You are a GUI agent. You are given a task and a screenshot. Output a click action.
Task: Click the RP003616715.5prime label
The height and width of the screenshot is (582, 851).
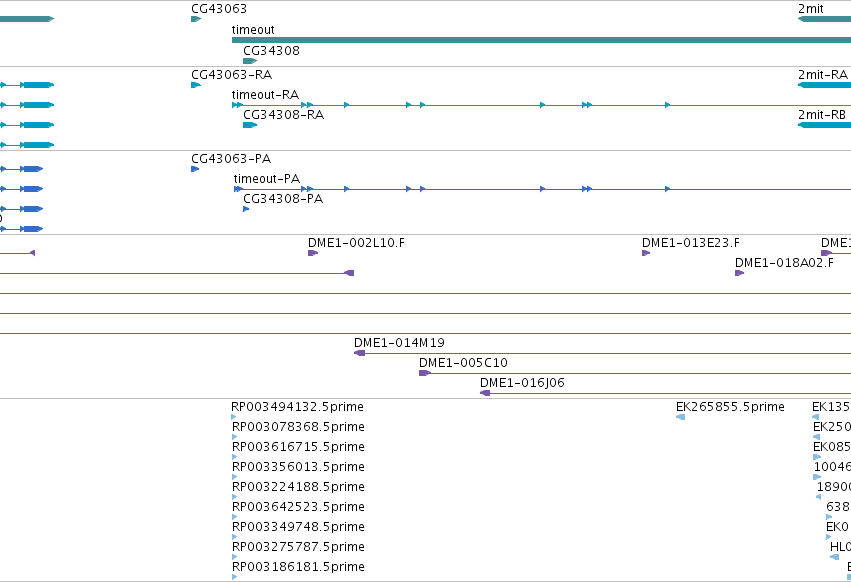tap(298, 447)
